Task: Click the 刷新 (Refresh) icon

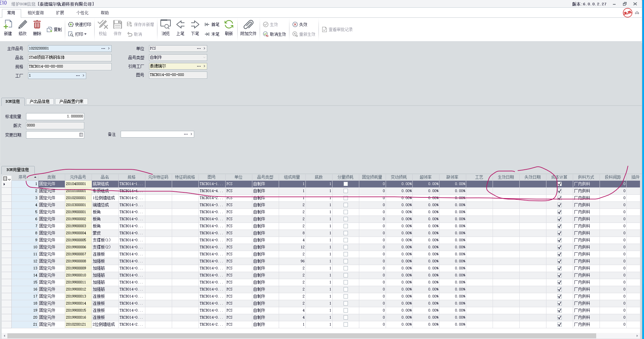Action: click(229, 25)
